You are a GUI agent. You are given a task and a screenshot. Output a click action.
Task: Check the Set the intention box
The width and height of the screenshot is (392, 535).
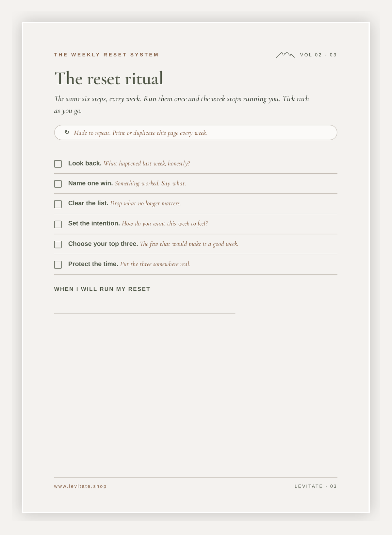[58, 224]
